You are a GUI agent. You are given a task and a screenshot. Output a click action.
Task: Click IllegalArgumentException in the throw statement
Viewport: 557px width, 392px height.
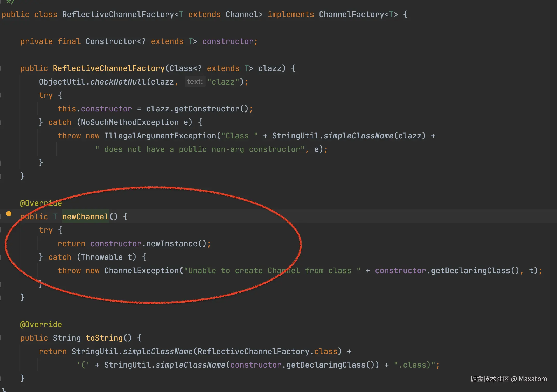(160, 136)
